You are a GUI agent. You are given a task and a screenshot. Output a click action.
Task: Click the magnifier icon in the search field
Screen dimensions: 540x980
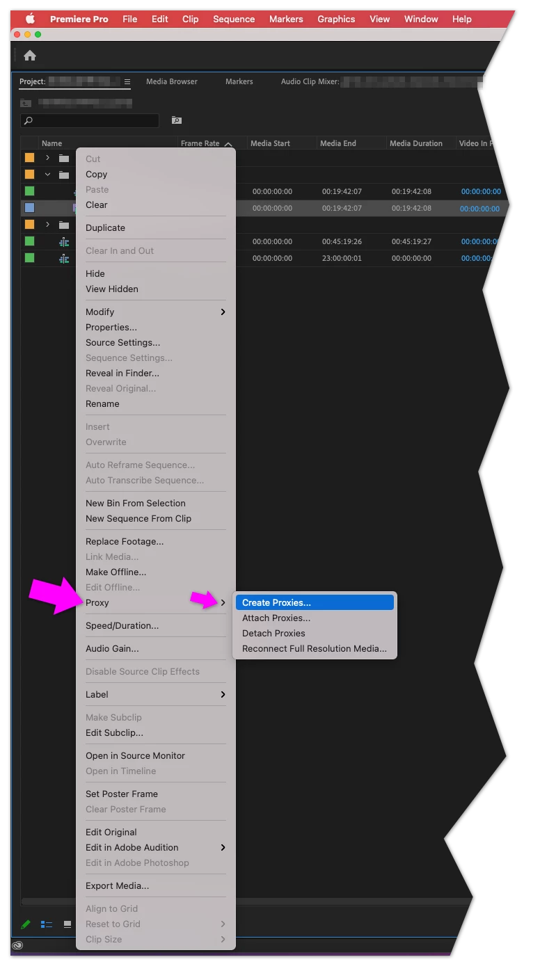click(29, 120)
